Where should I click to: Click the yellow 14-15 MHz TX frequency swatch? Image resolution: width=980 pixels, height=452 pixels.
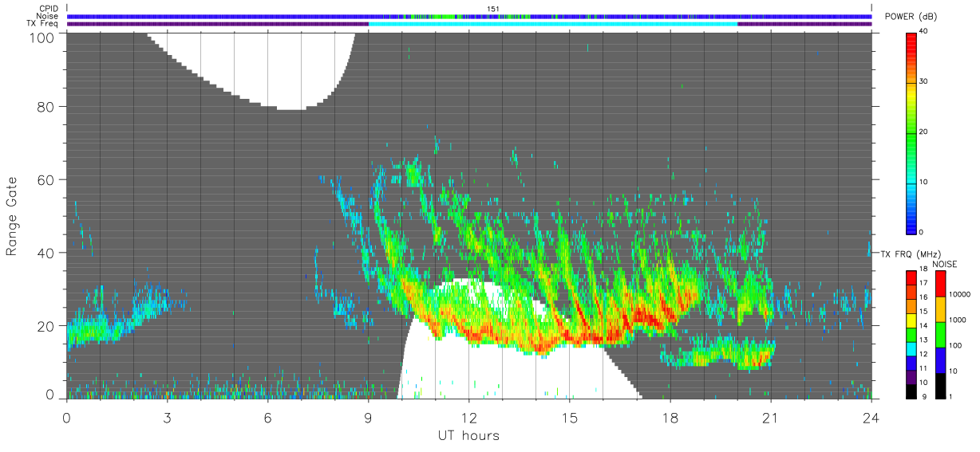(911, 320)
